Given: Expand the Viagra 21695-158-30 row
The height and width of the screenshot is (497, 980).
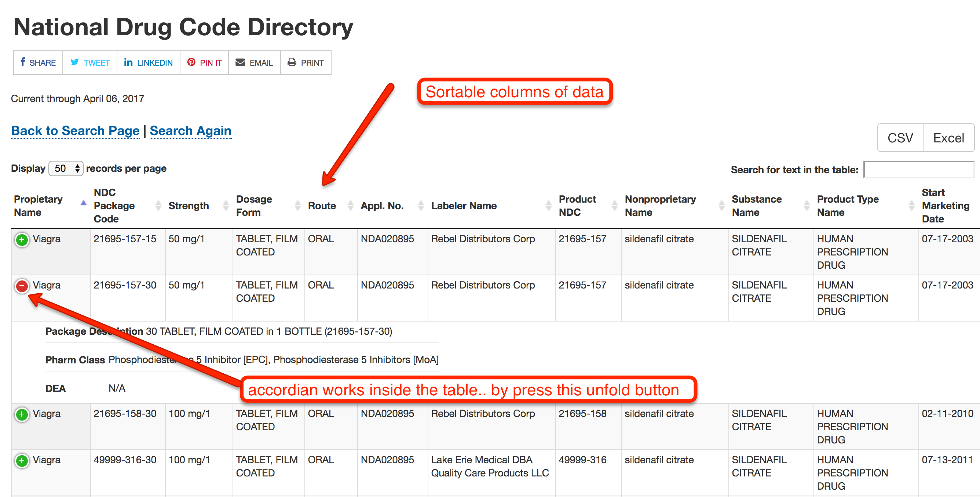Looking at the screenshot, I should point(22,414).
